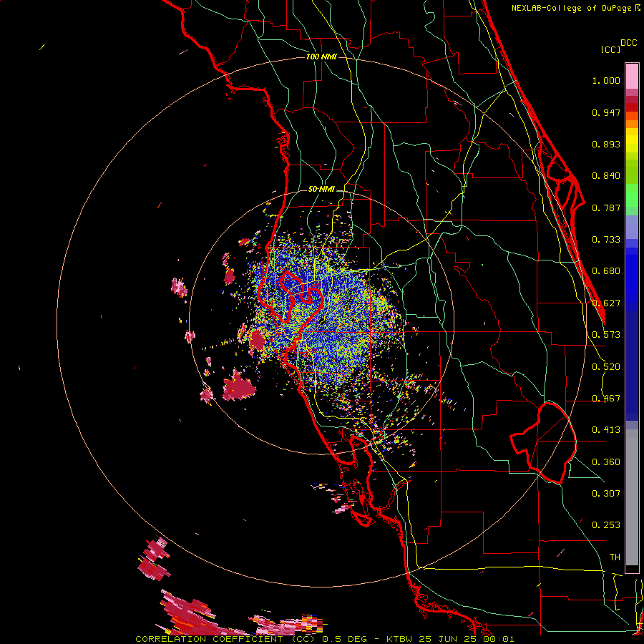Click the 0.733 legend value
644x644 pixels.
coord(606,240)
